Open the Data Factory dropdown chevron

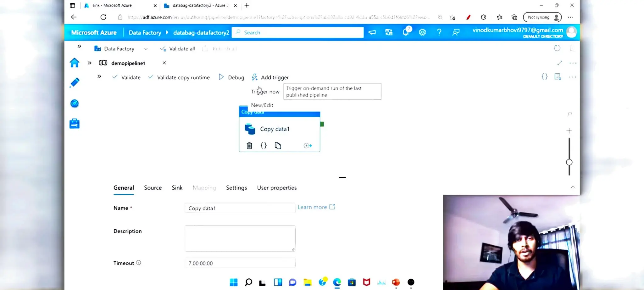click(146, 49)
